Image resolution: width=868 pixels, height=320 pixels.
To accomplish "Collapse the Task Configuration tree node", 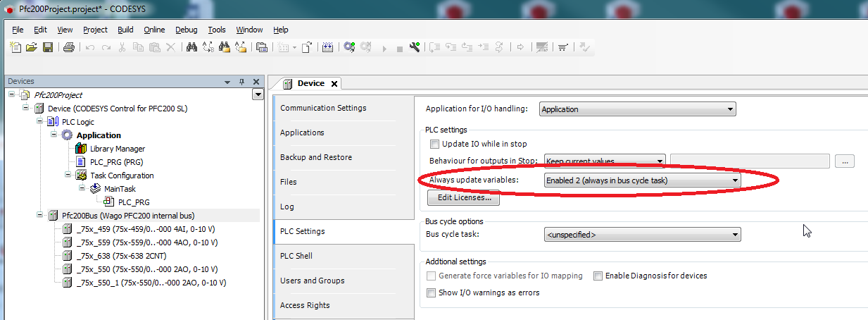I will [x=68, y=176].
